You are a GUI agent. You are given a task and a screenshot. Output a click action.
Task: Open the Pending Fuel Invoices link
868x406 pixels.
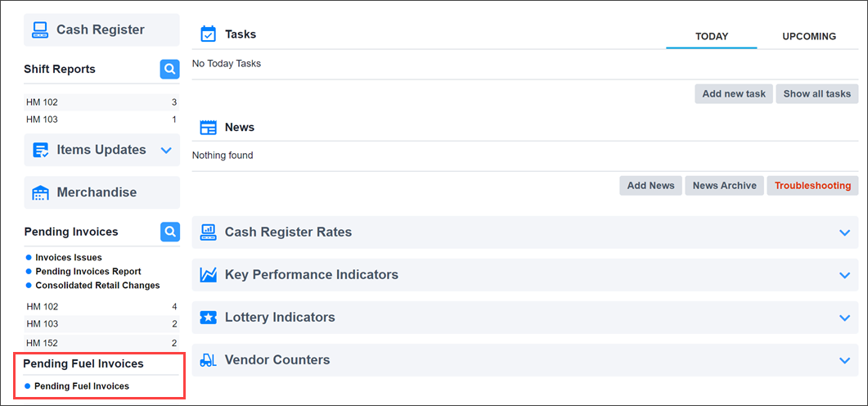[x=82, y=386]
